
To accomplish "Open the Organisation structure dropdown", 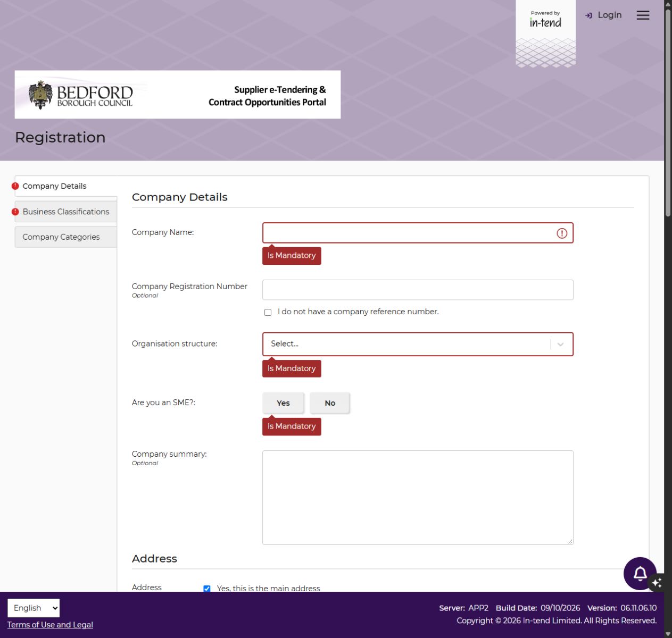I will coord(418,344).
